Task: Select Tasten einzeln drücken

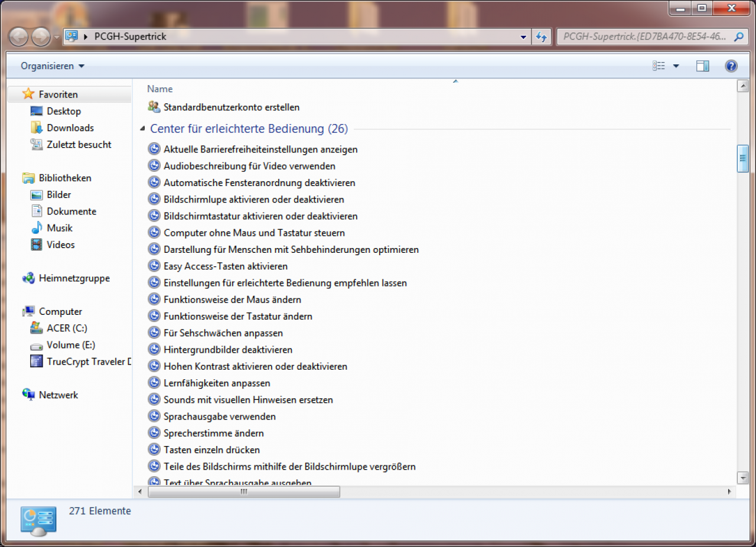Action: click(x=211, y=450)
